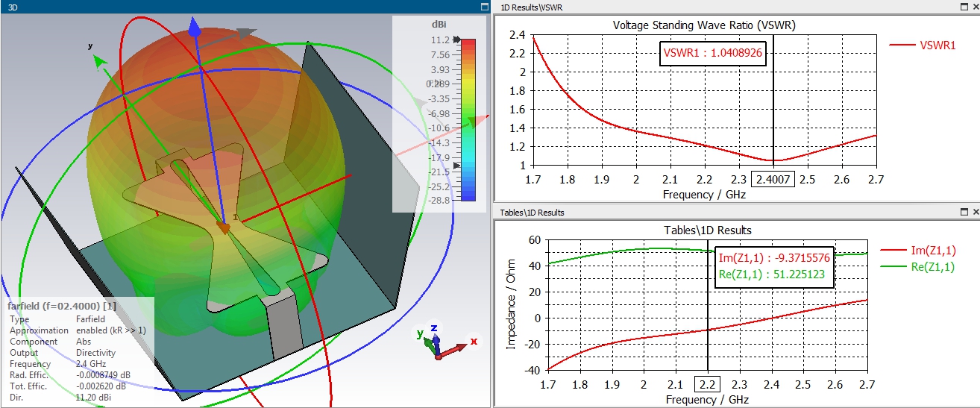Click the VSWR1 : 1.0408926 marker label
Image resolution: width=980 pixels, height=408 pixels.
714,53
